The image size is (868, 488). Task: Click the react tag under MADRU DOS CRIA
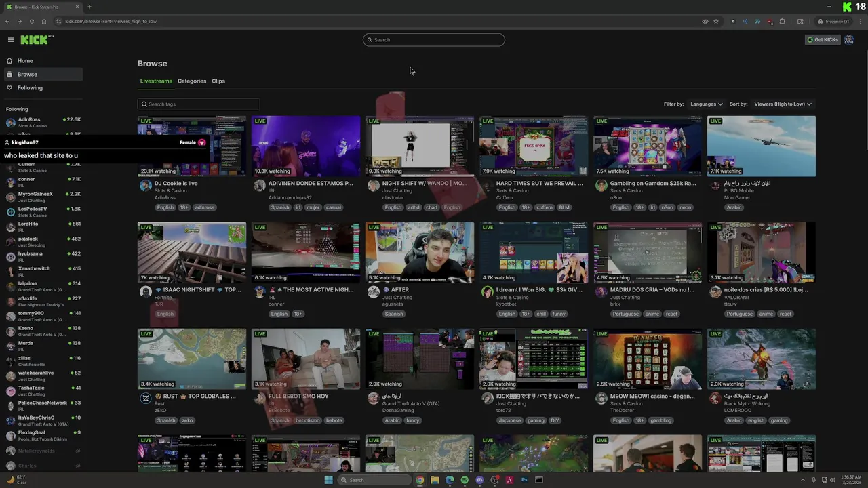point(671,314)
